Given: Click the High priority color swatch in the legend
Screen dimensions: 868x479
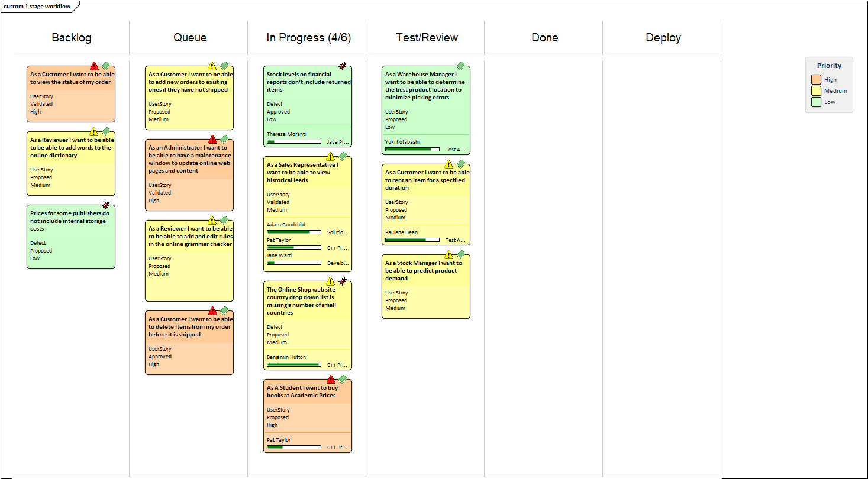Looking at the screenshot, I should coord(816,80).
